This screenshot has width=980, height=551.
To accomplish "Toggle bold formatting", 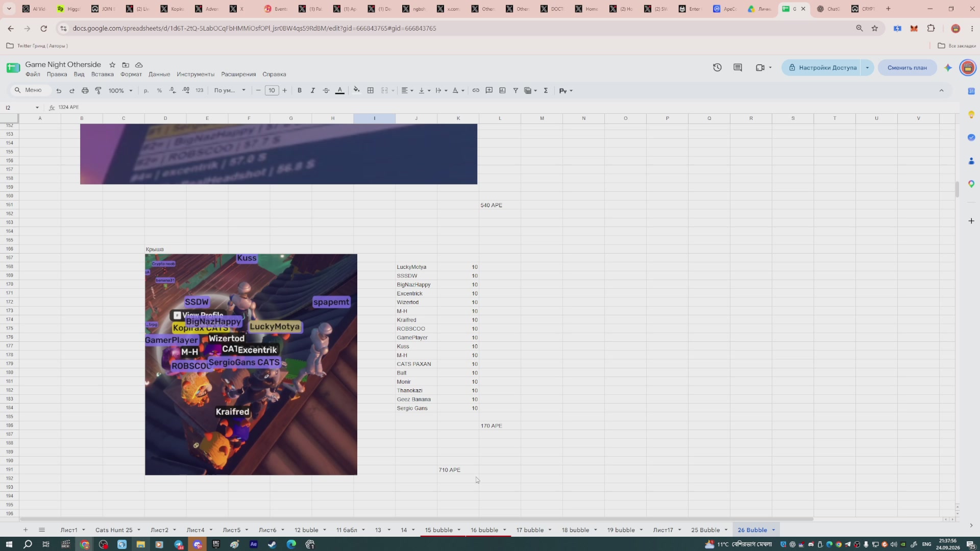I will click(300, 91).
